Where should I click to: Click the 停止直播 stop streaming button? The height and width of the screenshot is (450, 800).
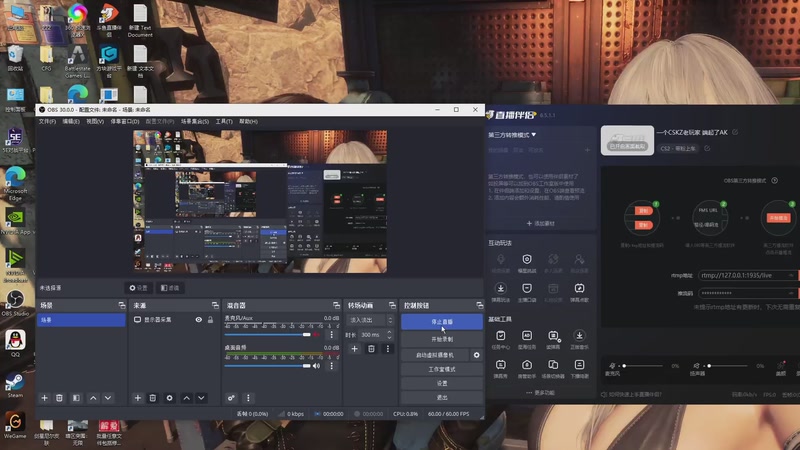coord(442,322)
